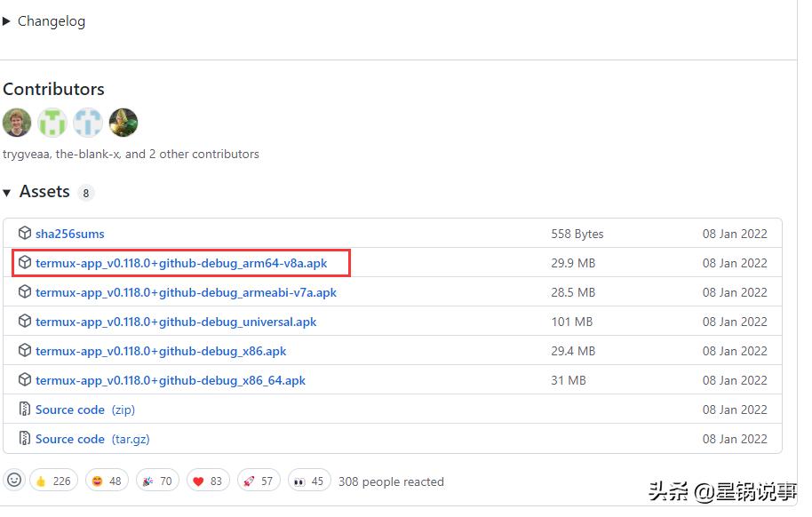Viewport: 812px width, 517px height.
Task: Click package icon beside x86_64 apk
Action: point(24,379)
